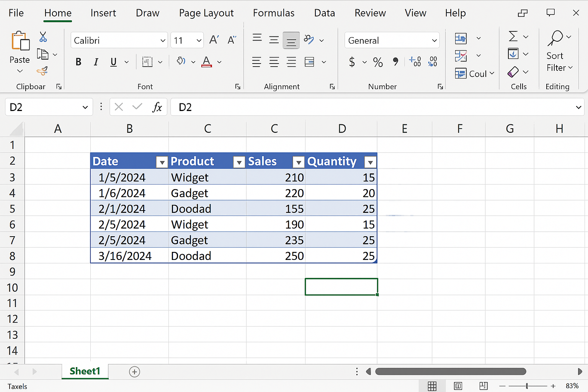Click Decrease Decimal icon

(433, 61)
